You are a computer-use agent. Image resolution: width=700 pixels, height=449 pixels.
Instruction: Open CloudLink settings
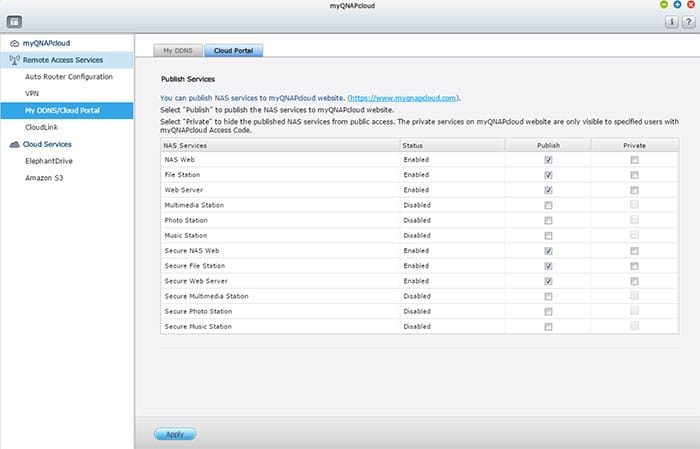tap(42, 127)
